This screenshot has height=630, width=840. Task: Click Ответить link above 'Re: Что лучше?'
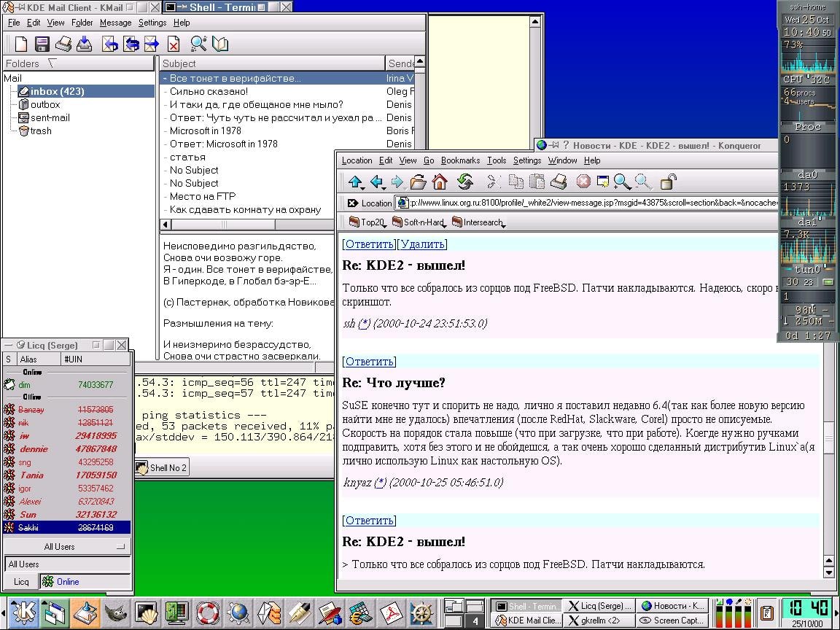pos(369,362)
